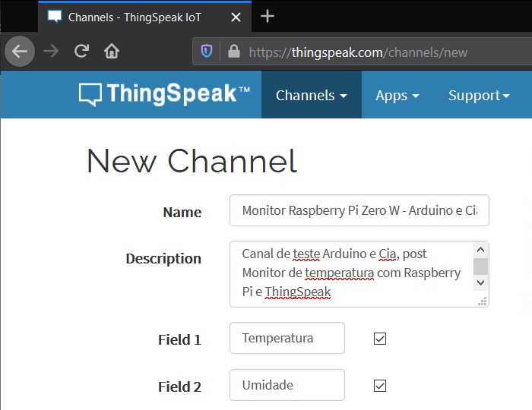Reload the page with the refresh icon
Screen dimensions: 532x410
pyautogui.click(x=81, y=51)
